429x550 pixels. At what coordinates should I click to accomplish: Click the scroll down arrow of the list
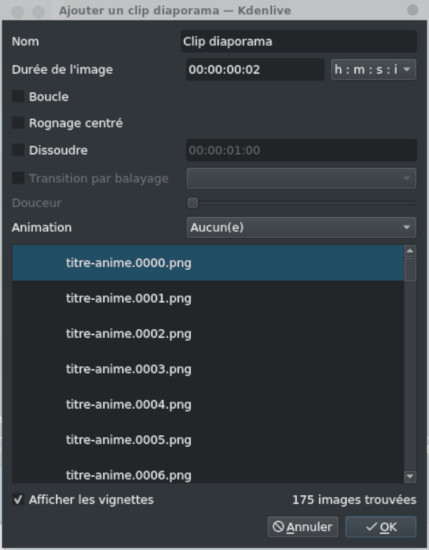pyautogui.click(x=410, y=477)
